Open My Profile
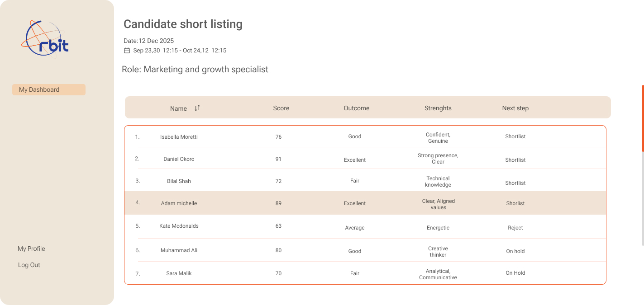This screenshot has height=305, width=644. point(31,249)
